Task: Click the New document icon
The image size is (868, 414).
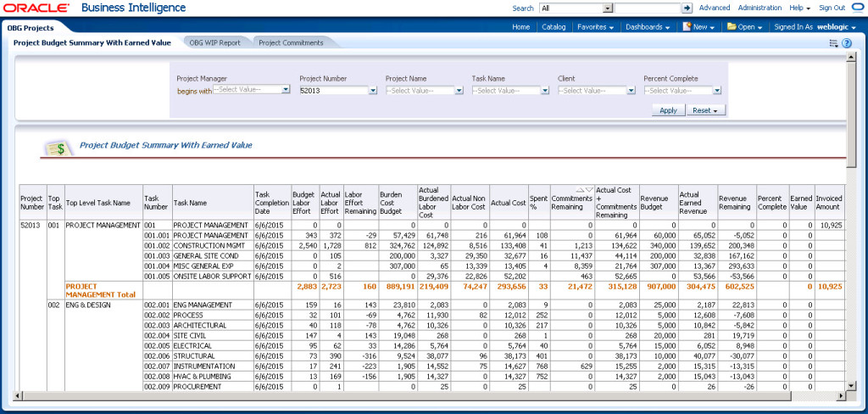Action: pyautogui.click(x=687, y=26)
